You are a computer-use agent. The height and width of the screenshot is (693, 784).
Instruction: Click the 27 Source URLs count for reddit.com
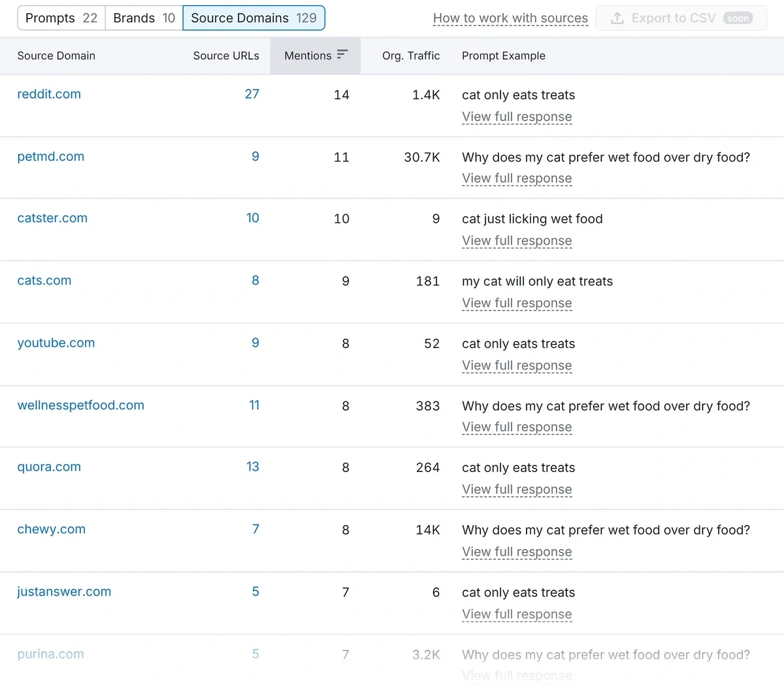(252, 94)
